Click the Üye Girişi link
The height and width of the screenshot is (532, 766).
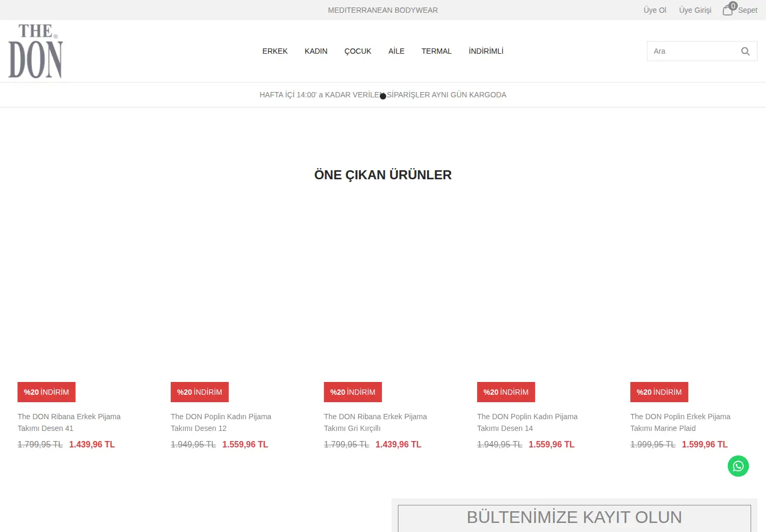pos(695,10)
